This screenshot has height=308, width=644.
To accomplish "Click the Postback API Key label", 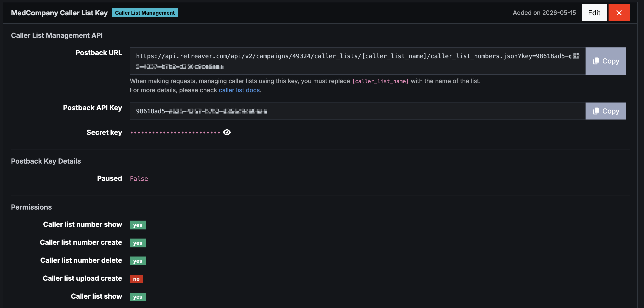I will 92,108.
